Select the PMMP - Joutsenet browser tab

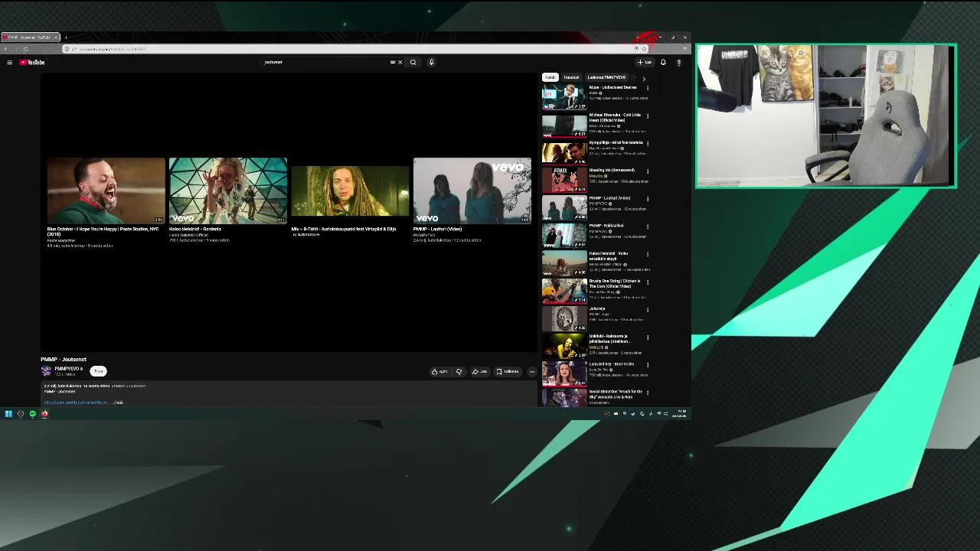29,37
